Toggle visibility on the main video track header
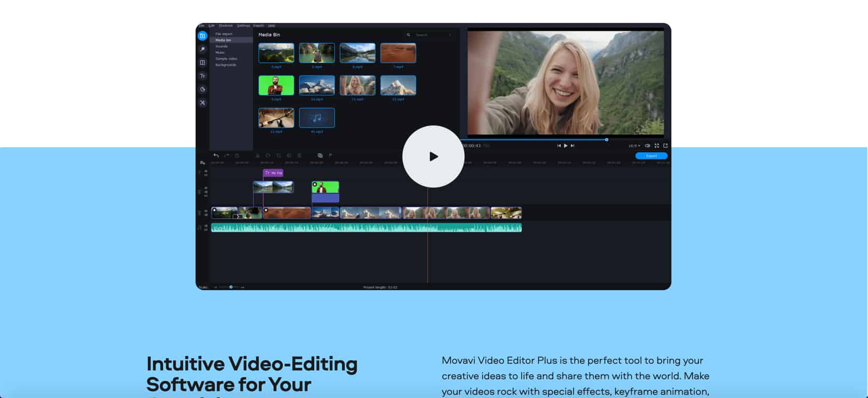This screenshot has width=868, height=398. (206, 211)
